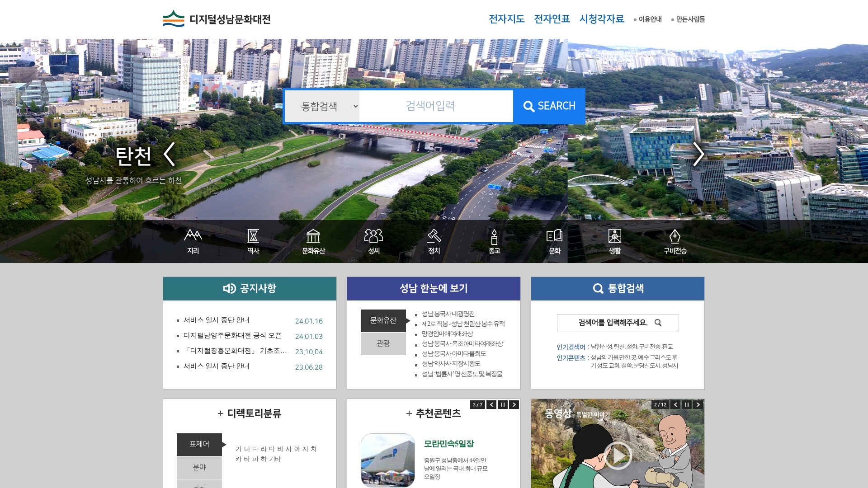Play the featured 동영상 video
868x488 pixels.
(618, 455)
